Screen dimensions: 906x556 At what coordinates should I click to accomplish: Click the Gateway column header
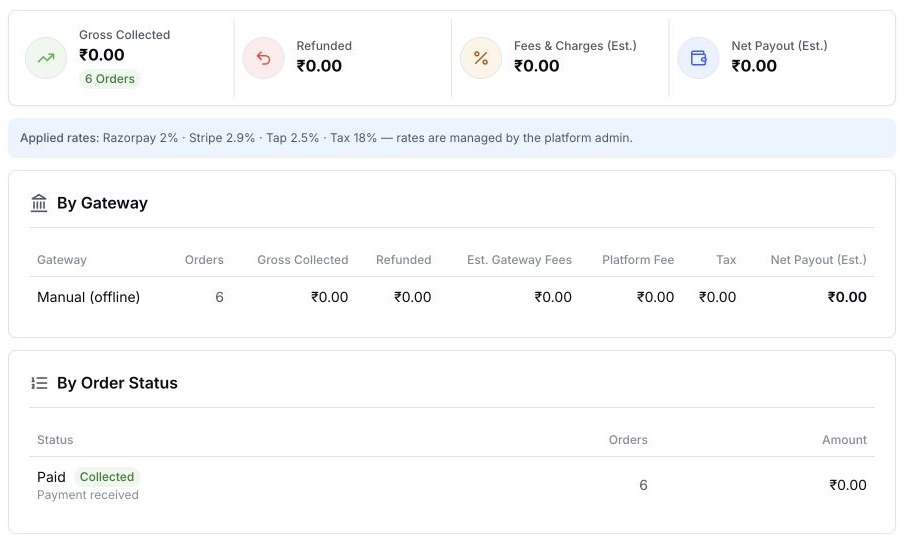pyautogui.click(x=62, y=260)
